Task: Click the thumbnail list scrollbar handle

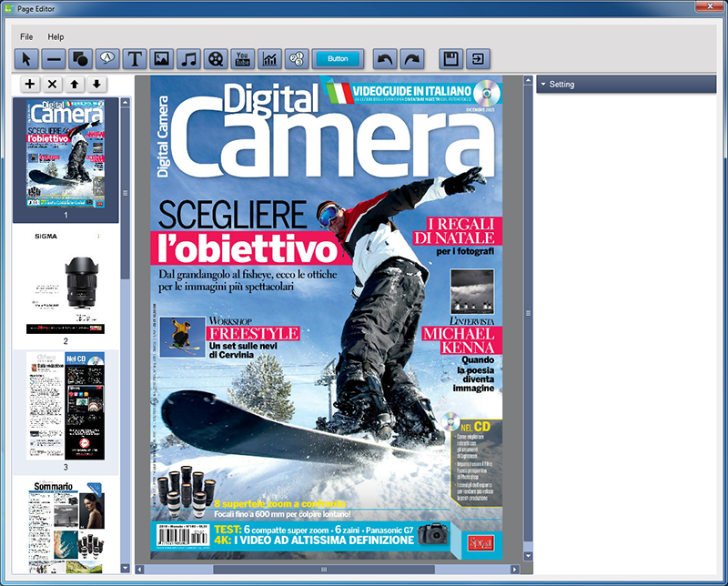Action: click(125, 193)
